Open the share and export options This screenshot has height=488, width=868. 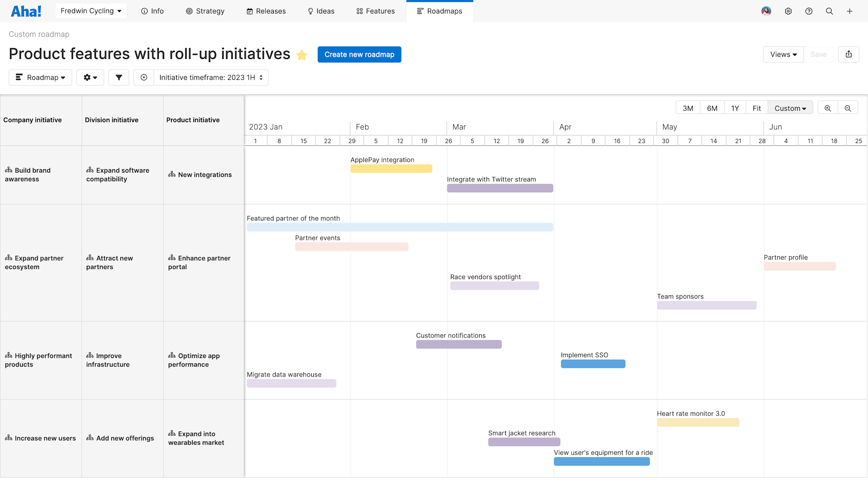[x=848, y=54]
